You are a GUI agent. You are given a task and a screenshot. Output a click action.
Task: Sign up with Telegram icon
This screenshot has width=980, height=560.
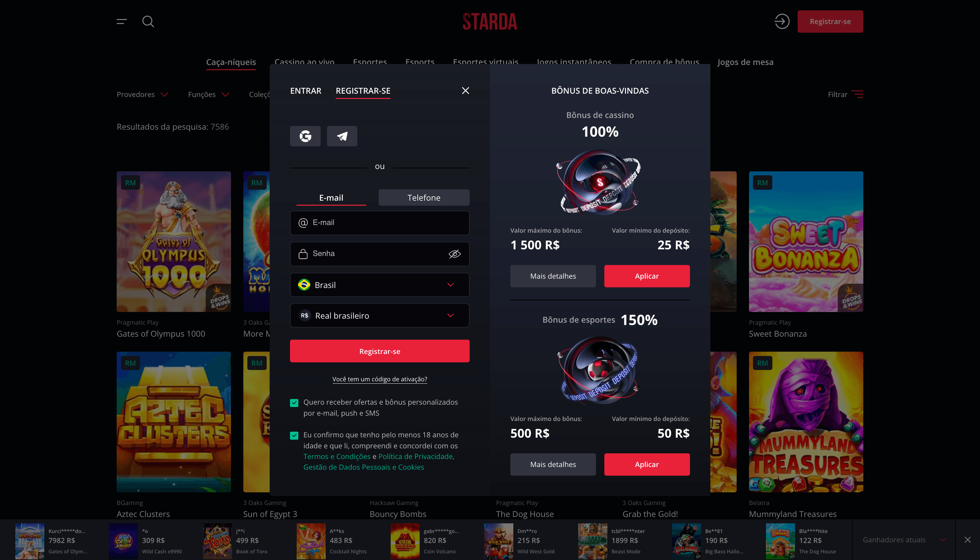click(x=342, y=136)
